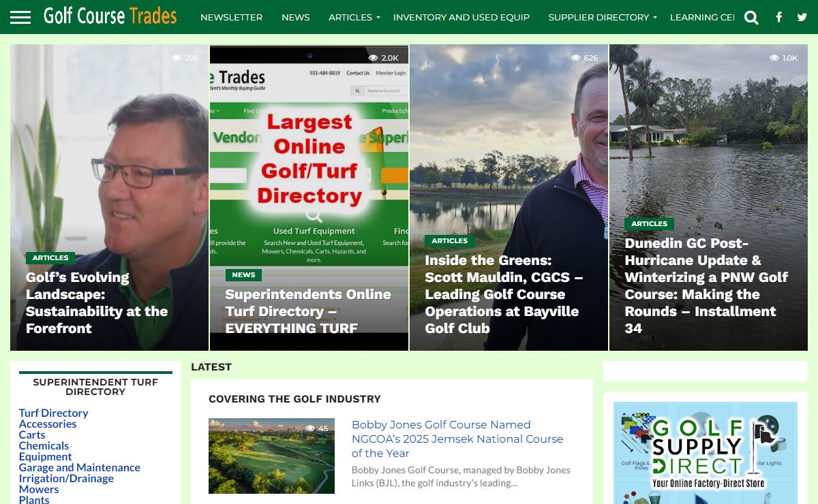Open the Twitter icon link
818x504 pixels.
pos(802,17)
